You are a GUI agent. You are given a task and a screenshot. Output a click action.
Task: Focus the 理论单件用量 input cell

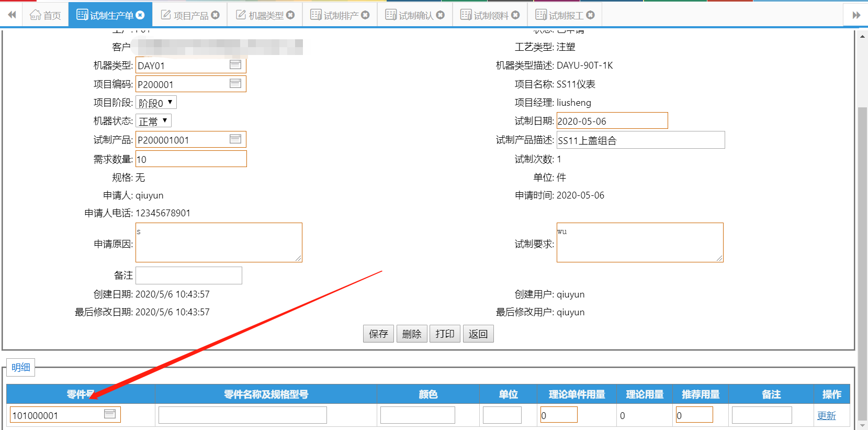(559, 415)
